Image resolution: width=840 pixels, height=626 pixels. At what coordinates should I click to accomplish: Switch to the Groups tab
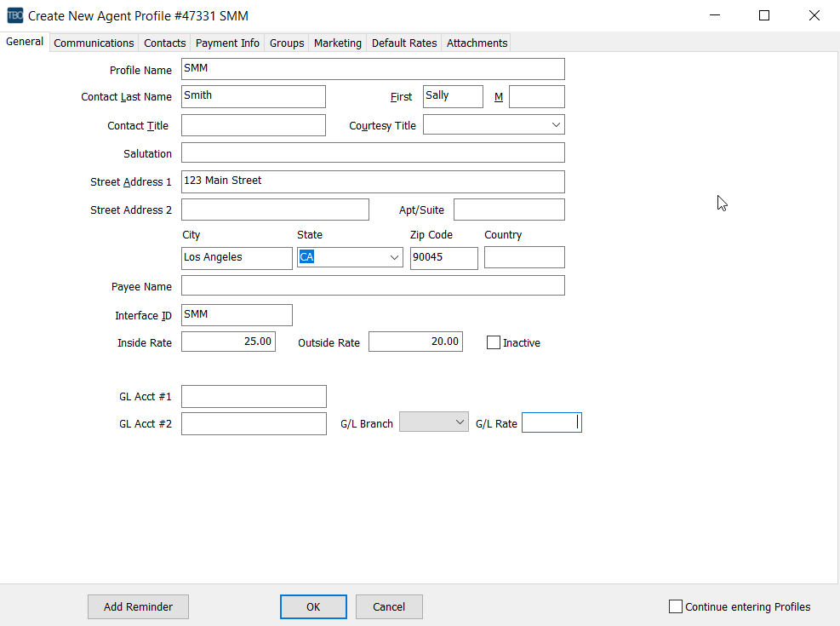pyautogui.click(x=287, y=43)
